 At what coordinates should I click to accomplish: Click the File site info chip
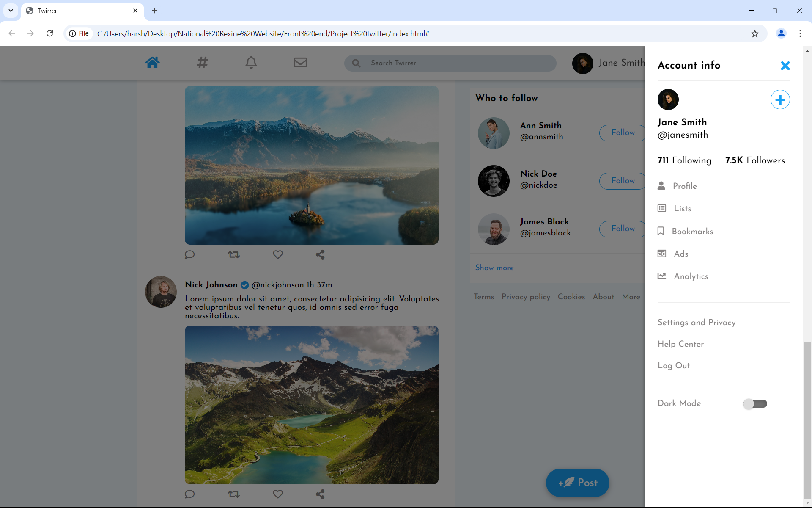79,33
